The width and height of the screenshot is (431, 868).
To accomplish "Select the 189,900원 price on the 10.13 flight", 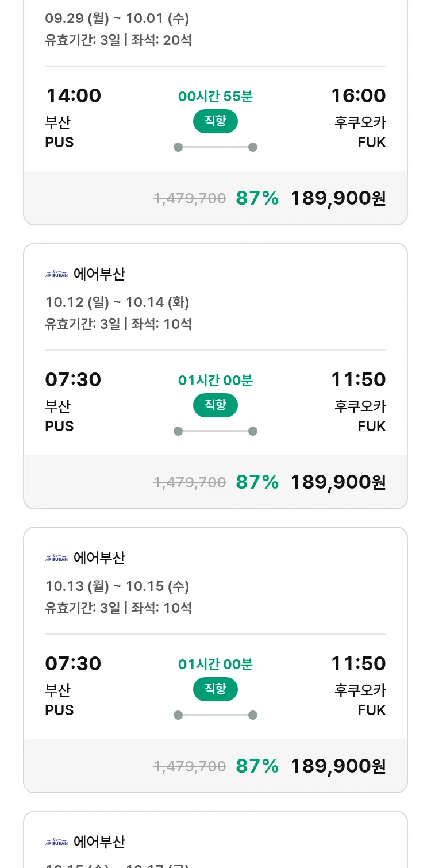I will click(338, 766).
